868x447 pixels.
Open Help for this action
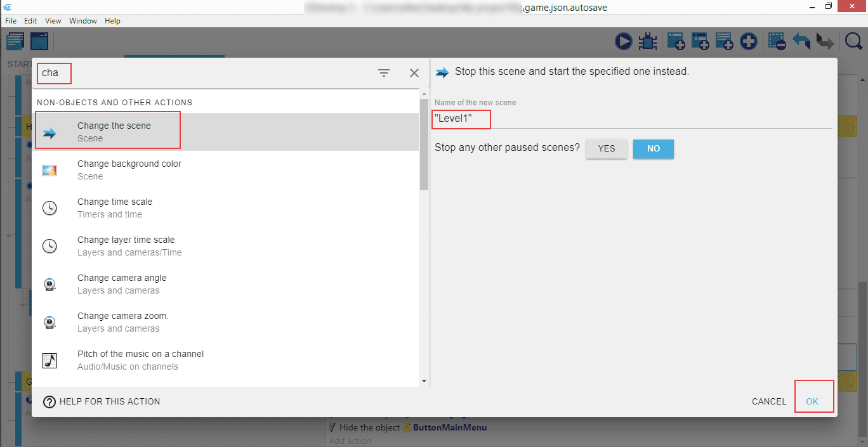click(102, 401)
